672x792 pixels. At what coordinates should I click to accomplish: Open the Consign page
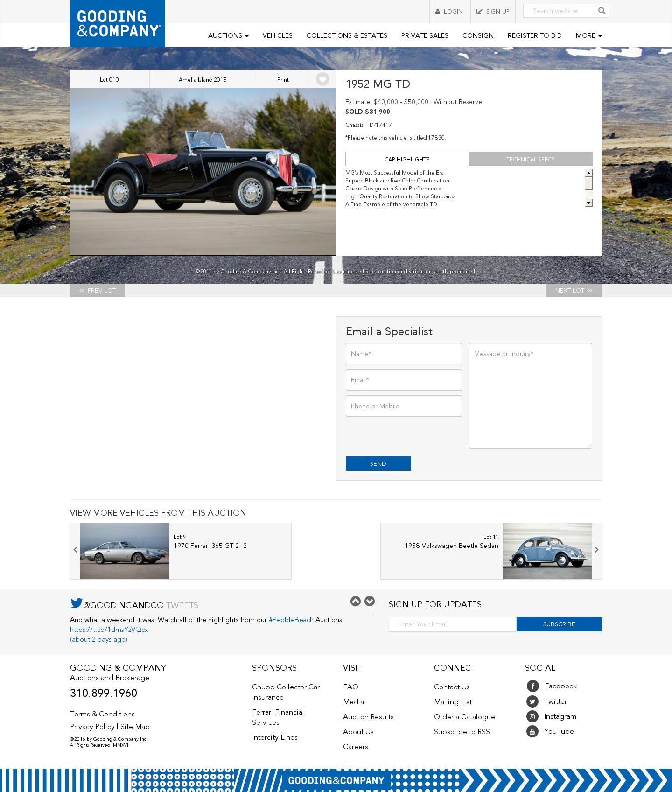pyautogui.click(x=478, y=35)
